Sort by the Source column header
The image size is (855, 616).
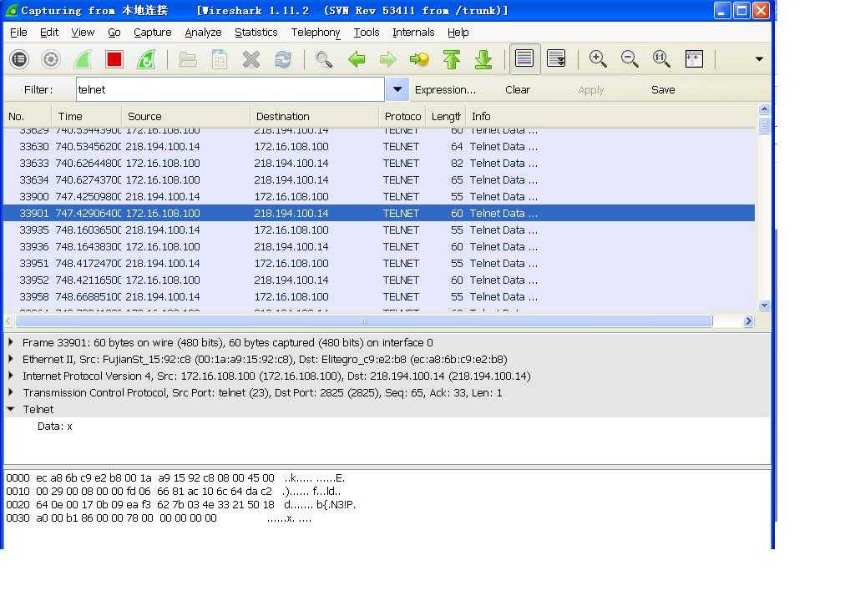point(185,116)
